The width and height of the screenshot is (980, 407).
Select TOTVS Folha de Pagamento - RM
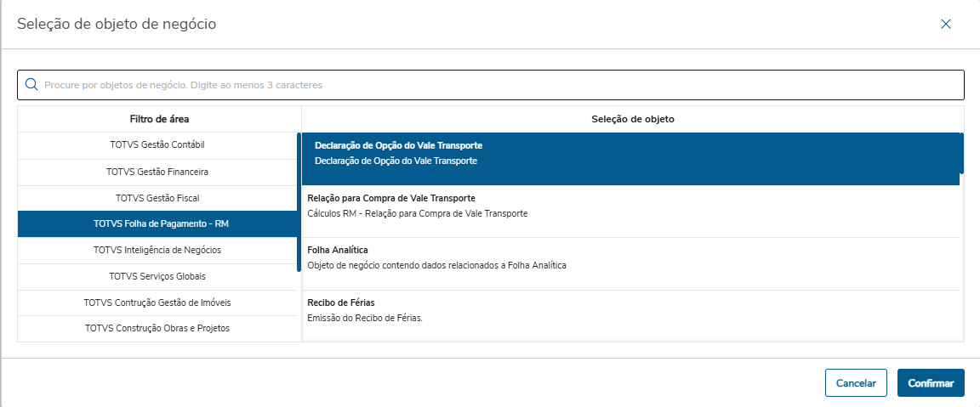(157, 224)
